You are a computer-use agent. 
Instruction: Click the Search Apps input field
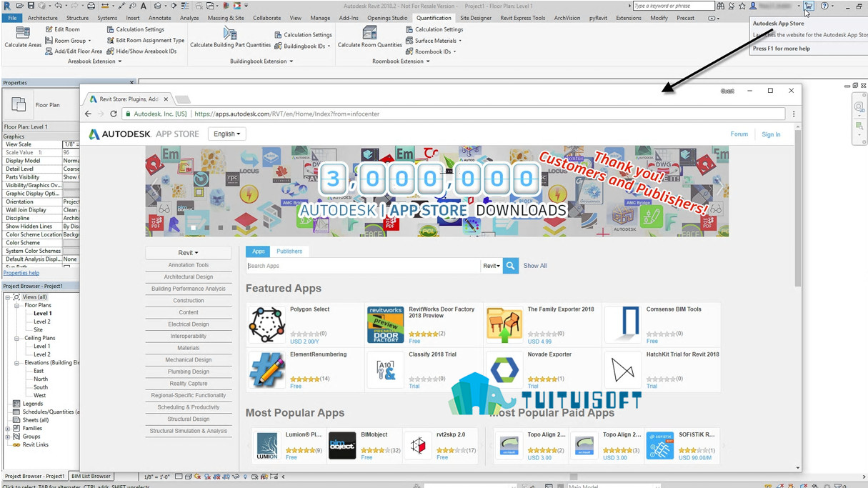coord(363,266)
